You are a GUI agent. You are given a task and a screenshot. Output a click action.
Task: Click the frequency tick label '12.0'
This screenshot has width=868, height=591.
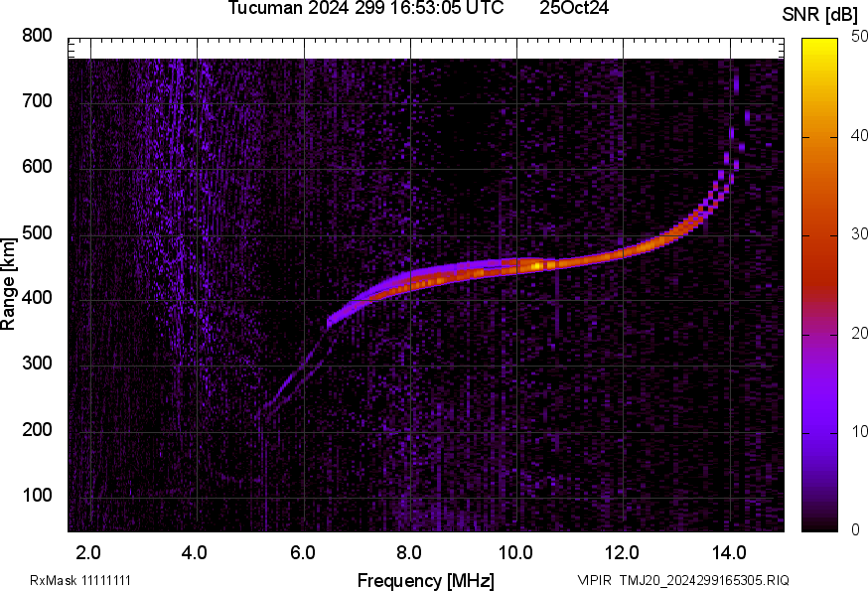[623, 553]
